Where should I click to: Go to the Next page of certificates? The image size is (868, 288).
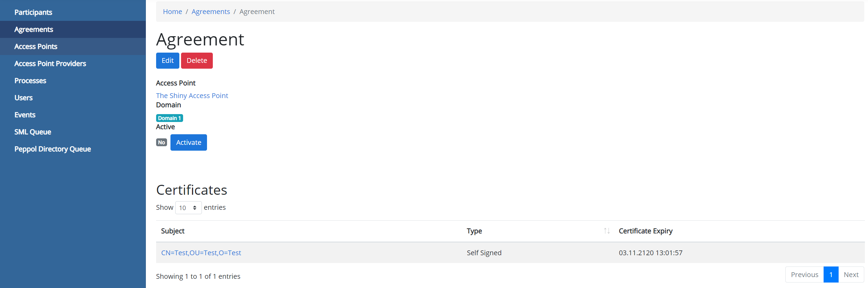(x=851, y=275)
